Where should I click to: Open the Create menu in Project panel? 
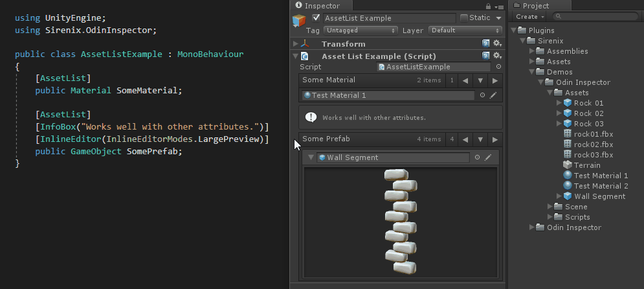click(530, 17)
